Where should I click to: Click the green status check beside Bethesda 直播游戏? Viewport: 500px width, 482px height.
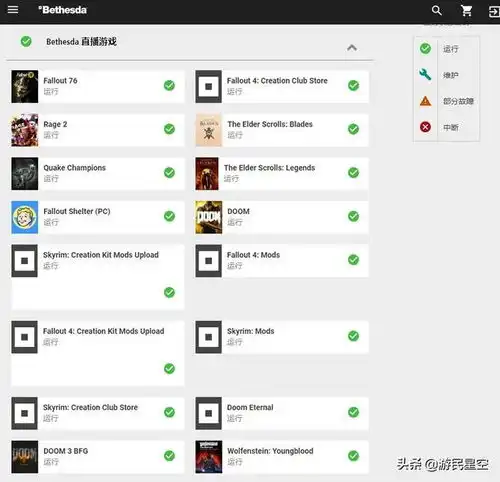coord(26,42)
